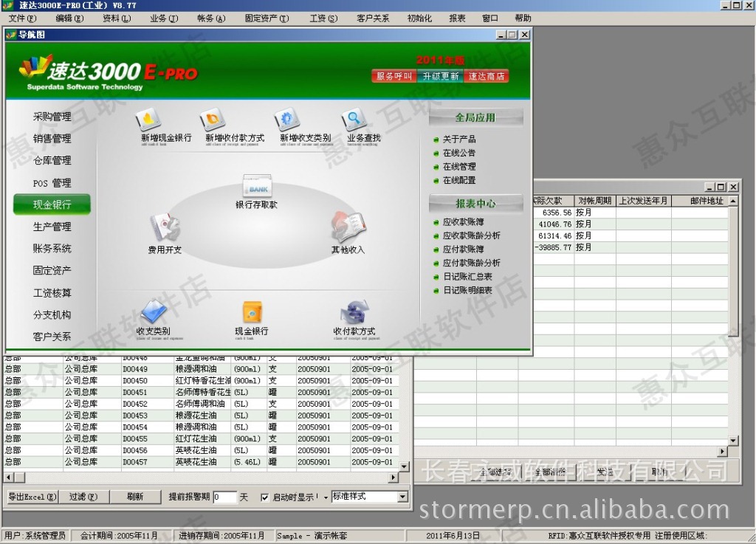Viewport: 756px width, 544px height.
Task: Open the 窗口 menu
Action: 490,18
